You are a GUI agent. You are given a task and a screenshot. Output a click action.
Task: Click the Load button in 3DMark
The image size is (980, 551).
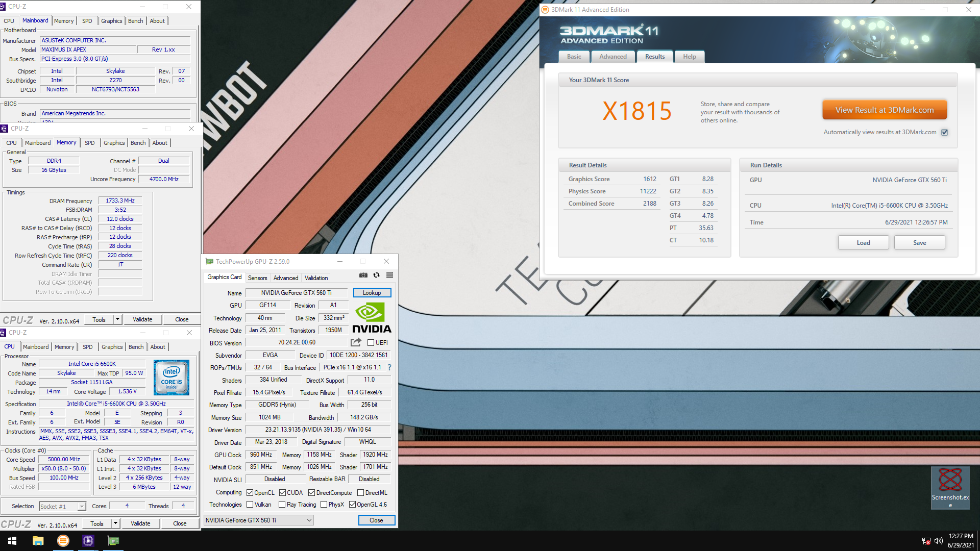(864, 243)
